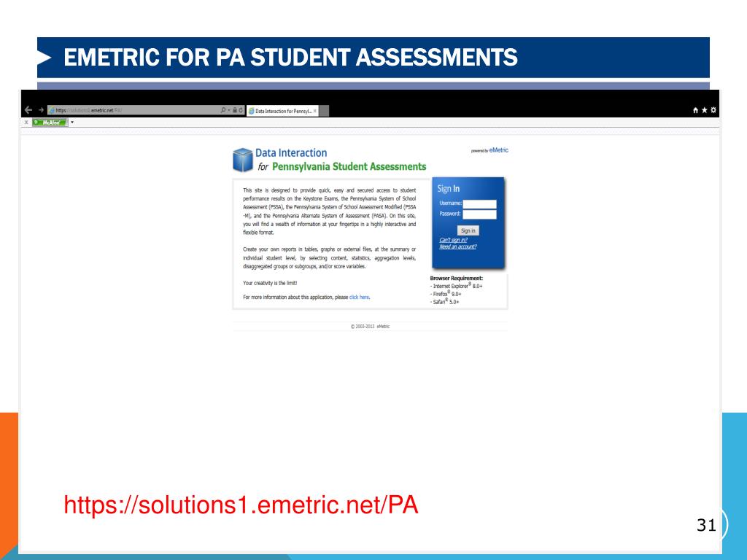Click 'Internet Explorer 8.0+' requirement text

(x=457, y=286)
